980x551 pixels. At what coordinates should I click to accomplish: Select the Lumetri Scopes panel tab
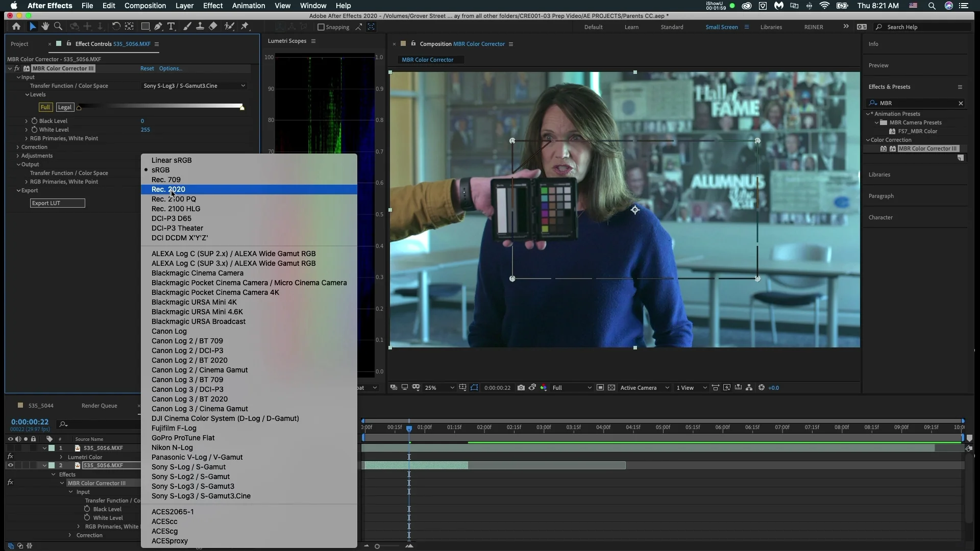coord(287,40)
